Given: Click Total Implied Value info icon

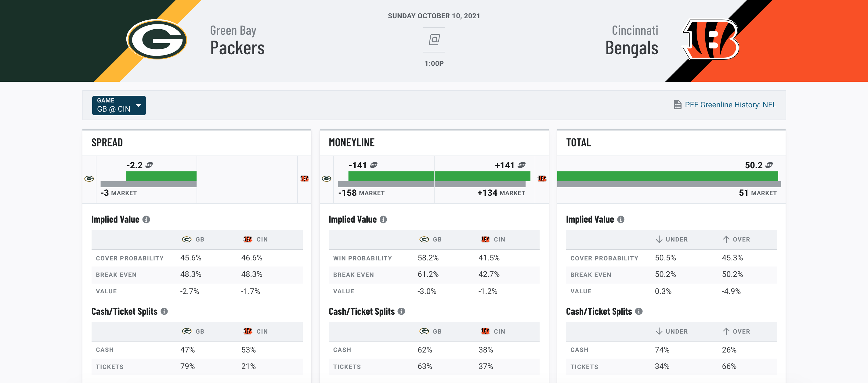Looking at the screenshot, I should click(621, 220).
